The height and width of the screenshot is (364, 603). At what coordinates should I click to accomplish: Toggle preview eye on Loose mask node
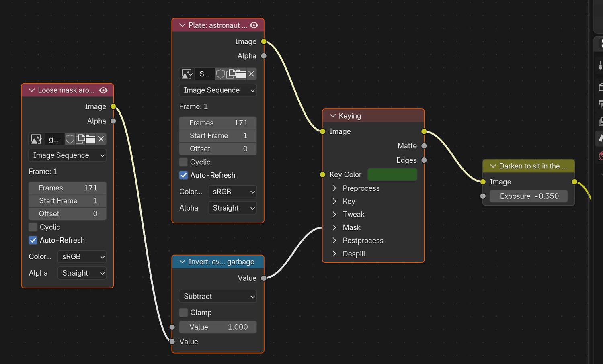tap(103, 90)
